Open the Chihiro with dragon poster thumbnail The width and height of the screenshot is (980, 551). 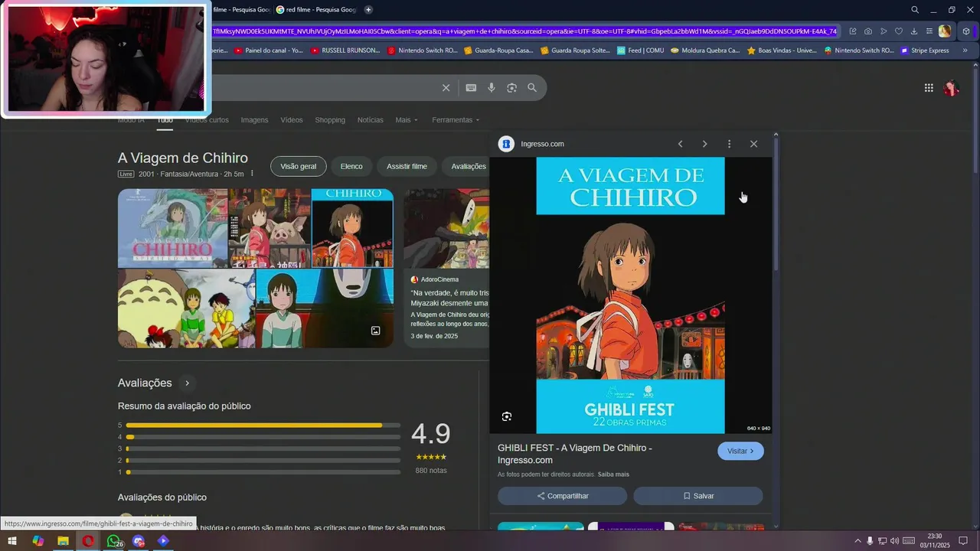[172, 228]
